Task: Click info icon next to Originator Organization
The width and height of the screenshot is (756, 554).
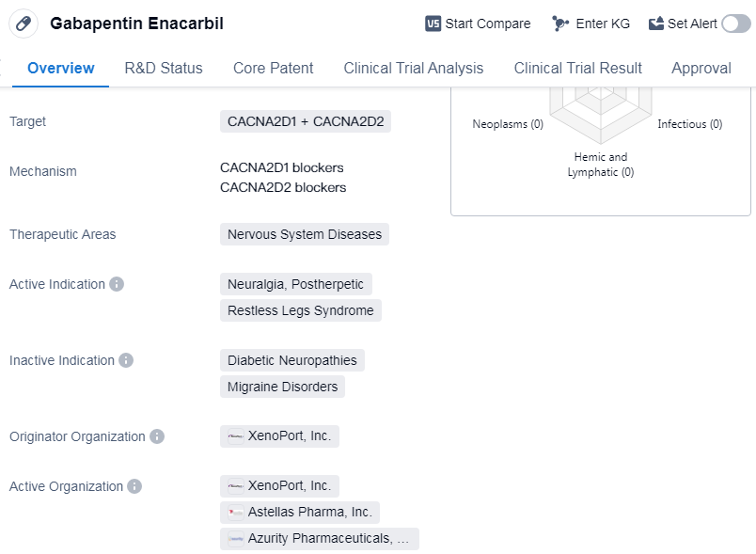Action: click(x=157, y=436)
